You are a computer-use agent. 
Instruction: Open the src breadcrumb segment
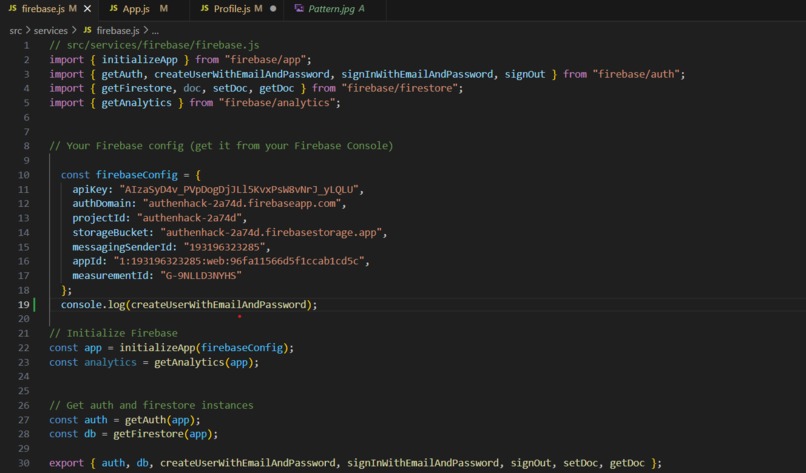[x=15, y=31]
